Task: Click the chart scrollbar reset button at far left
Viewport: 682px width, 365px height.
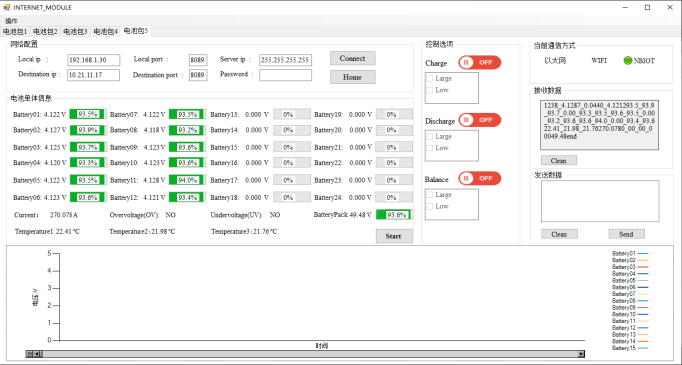Action: [30, 354]
